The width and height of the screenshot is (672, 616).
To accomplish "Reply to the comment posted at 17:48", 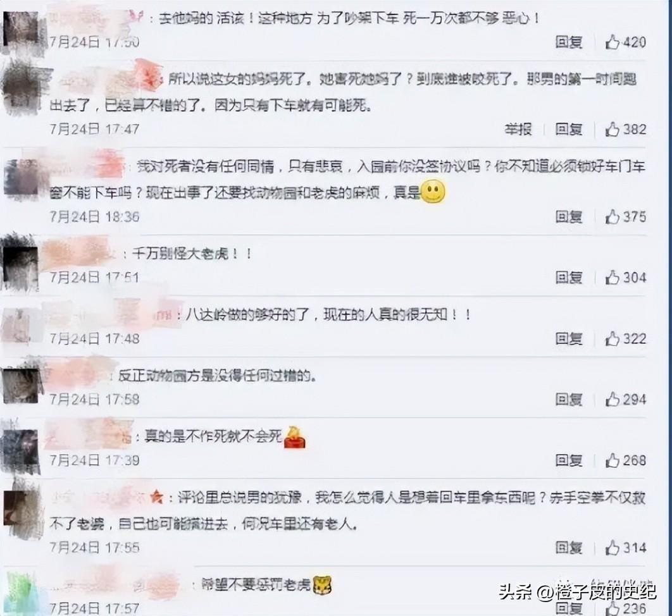I will 569,339.
